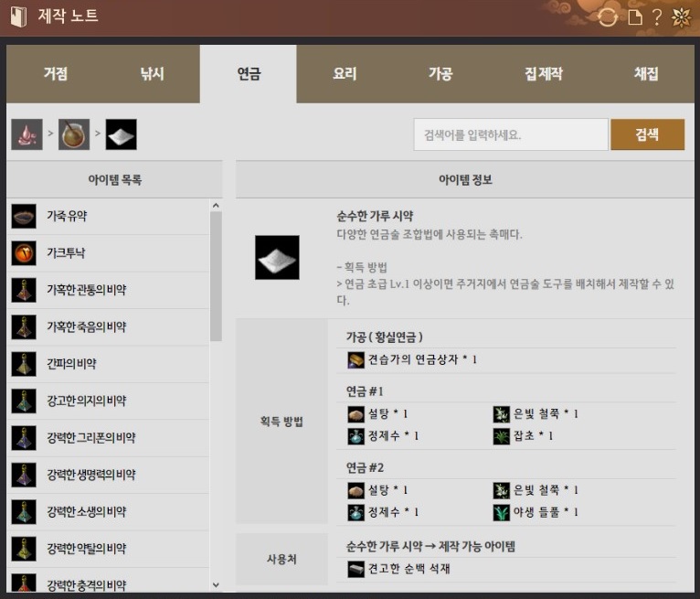700x599 pixels.
Task: Click the item list scroll-up arrow
Action: pyautogui.click(x=216, y=206)
